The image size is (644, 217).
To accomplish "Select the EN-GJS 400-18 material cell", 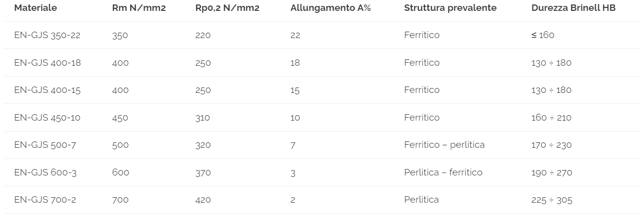I will coord(47,63).
